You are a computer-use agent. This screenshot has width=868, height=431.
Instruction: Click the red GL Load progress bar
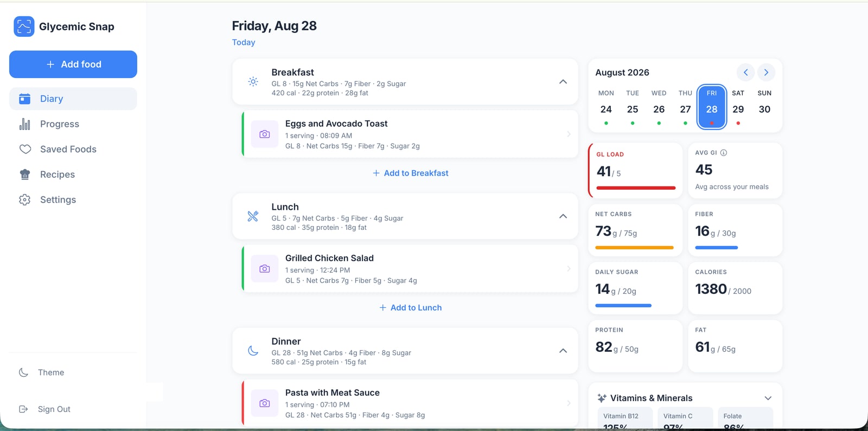pyautogui.click(x=636, y=188)
